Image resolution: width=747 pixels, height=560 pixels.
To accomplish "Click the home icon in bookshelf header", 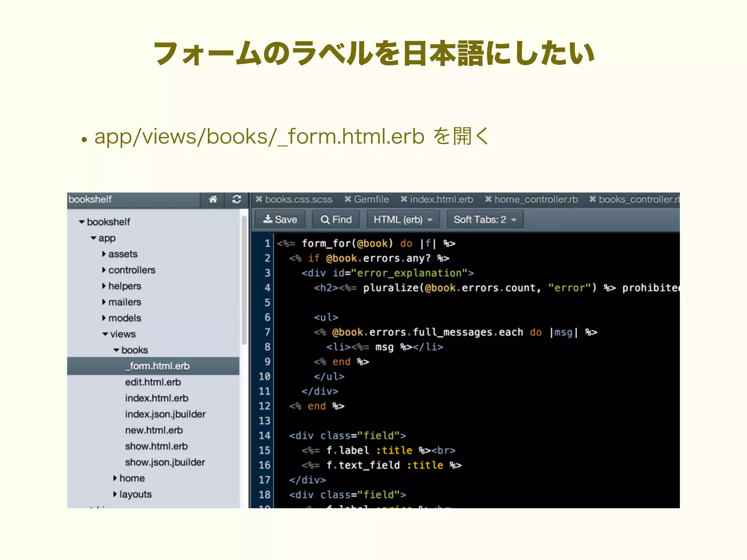I will pos(213,199).
